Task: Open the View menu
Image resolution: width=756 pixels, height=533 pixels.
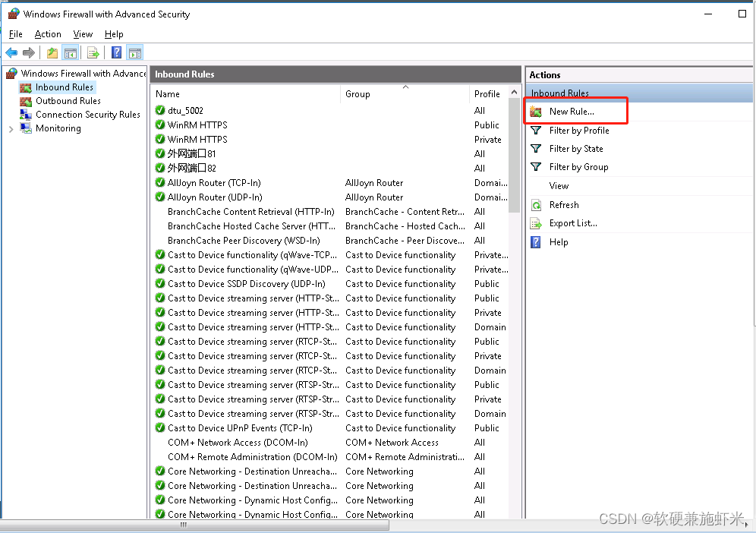Action: pos(83,34)
